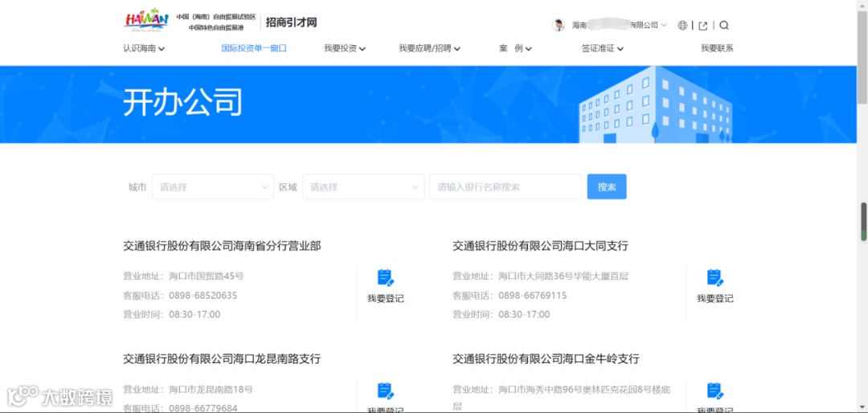Click the 开办公司 banner title
868x413 pixels.
[182, 102]
